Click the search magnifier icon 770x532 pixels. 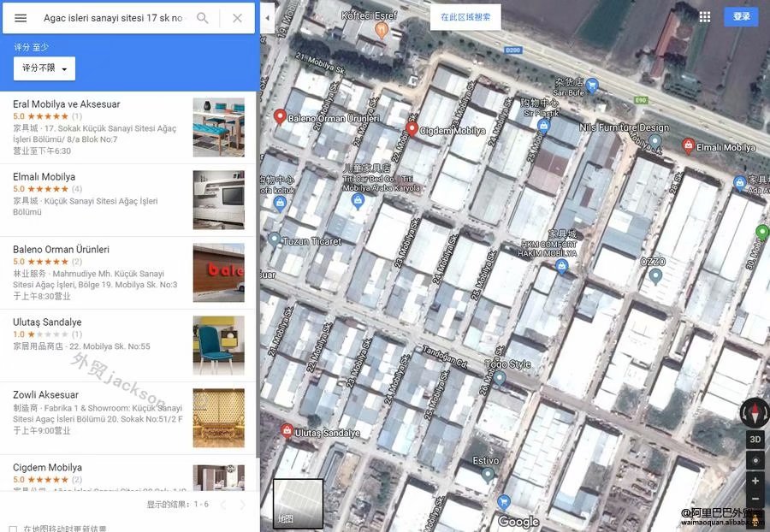click(x=202, y=18)
